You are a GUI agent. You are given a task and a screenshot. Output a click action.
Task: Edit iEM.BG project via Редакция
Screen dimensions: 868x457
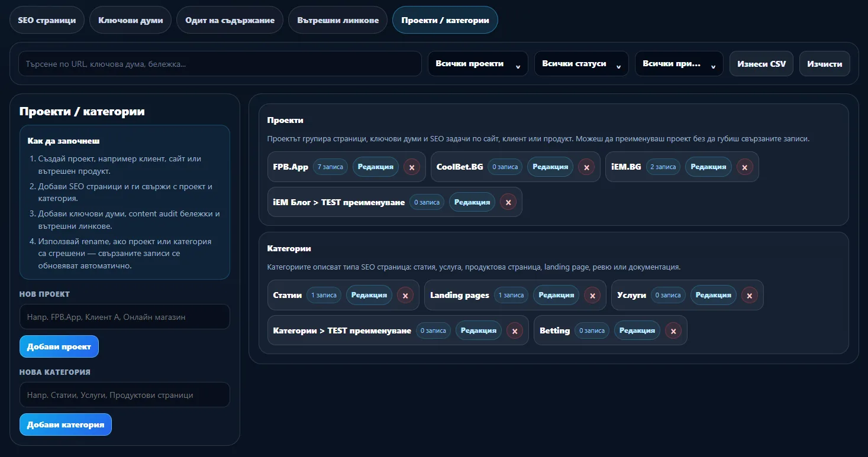coord(708,167)
